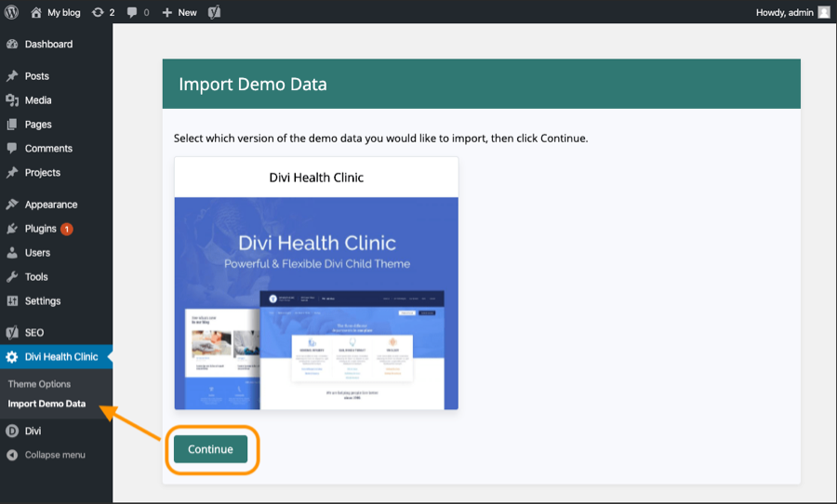Click the Projects pin icon

click(x=12, y=172)
